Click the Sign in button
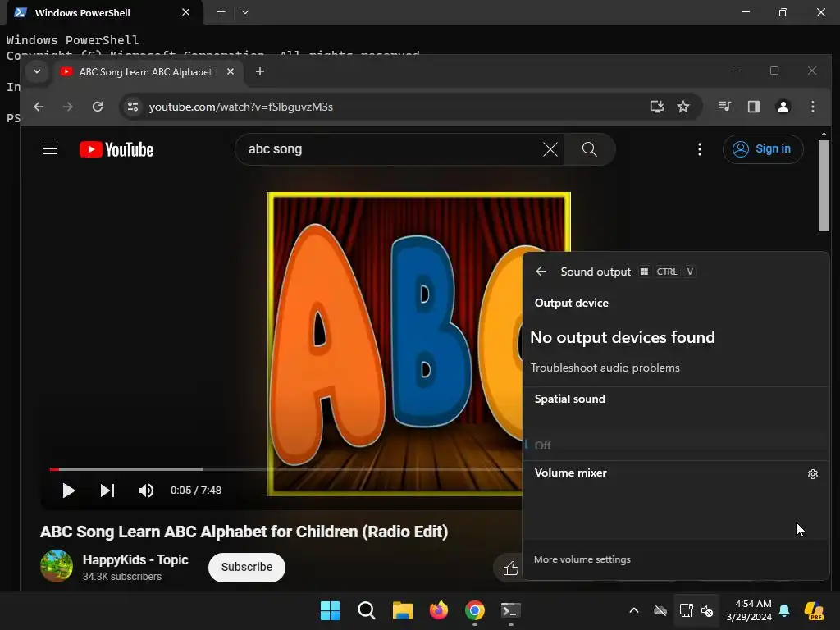The height and width of the screenshot is (630, 840). (x=763, y=149)
